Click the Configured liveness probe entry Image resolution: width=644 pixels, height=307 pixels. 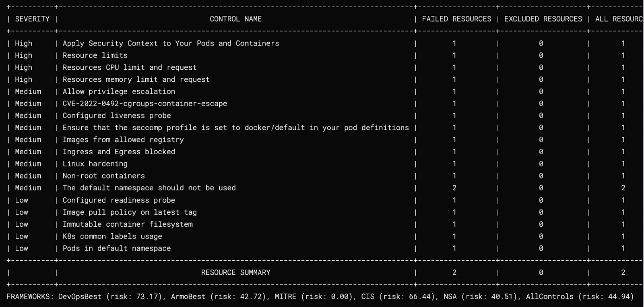117,116
